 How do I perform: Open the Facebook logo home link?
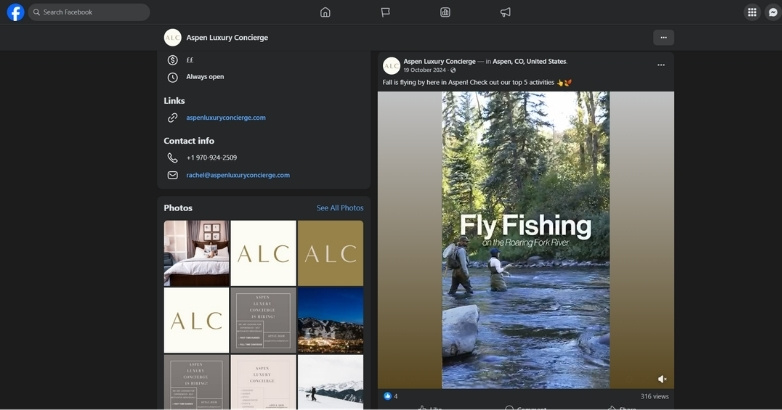coord(15,12)
